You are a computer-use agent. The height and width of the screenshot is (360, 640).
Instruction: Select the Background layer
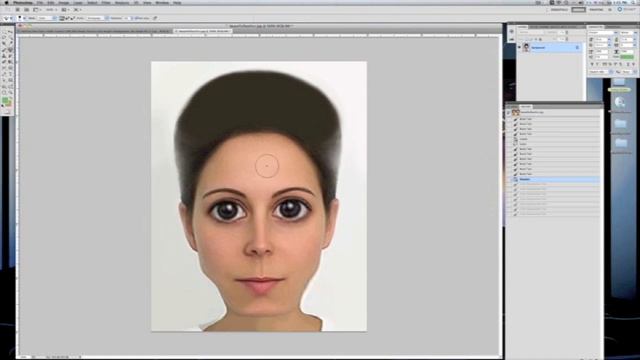[550, 48]
